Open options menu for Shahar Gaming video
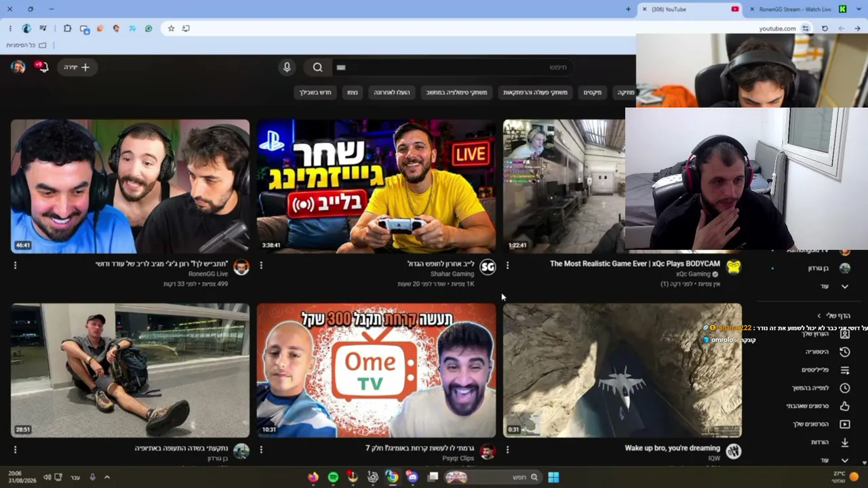The image size is (868, 488). click(x=261, y=265)
